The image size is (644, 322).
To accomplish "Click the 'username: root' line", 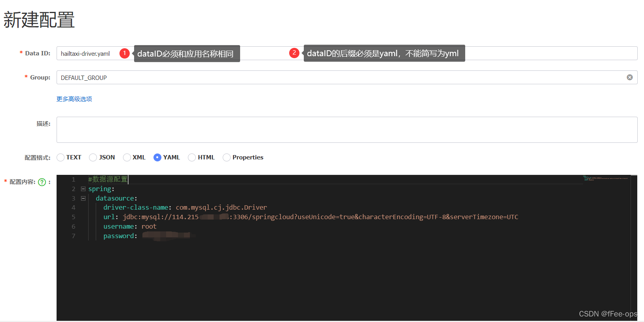I will [130, 226].
